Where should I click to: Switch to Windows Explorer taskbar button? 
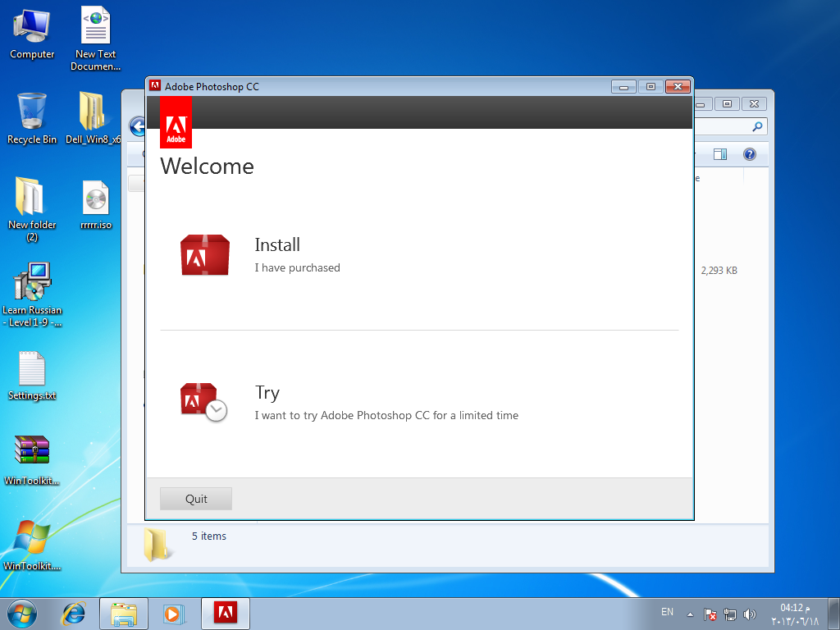click(x=124, y=614)
